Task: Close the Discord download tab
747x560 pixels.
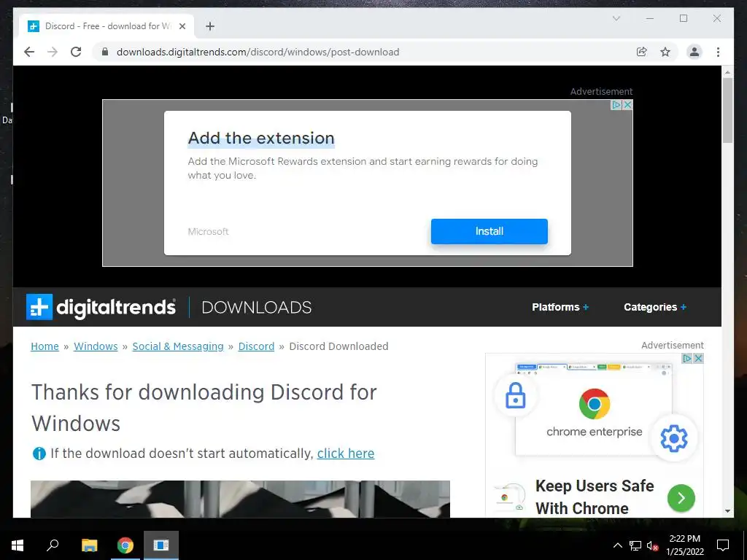Action: (182, 26)
